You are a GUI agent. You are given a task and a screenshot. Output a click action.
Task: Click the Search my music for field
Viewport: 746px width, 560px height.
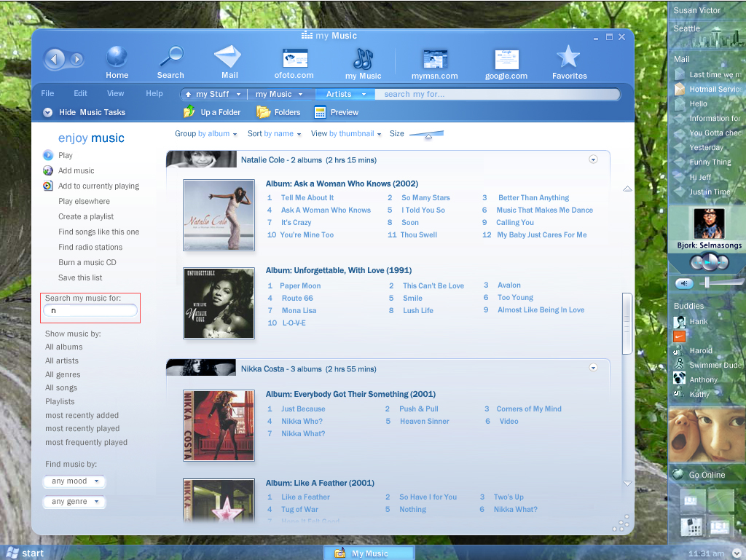(90, 310)
